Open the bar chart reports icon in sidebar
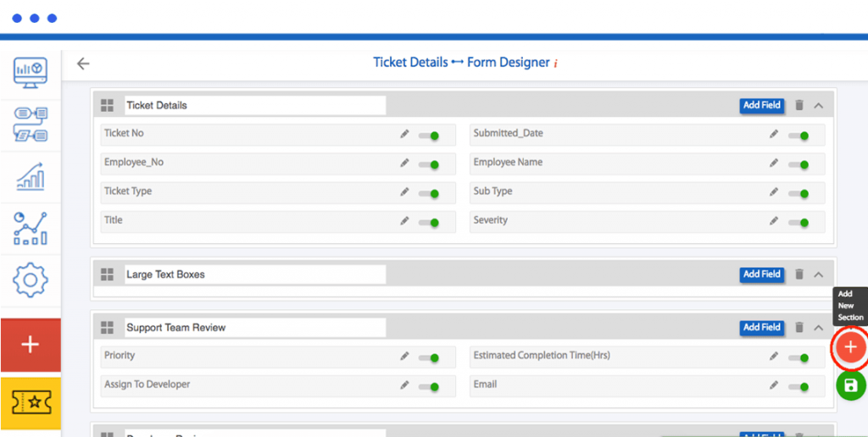Screen dimensions: 868x437 point(31,177)
